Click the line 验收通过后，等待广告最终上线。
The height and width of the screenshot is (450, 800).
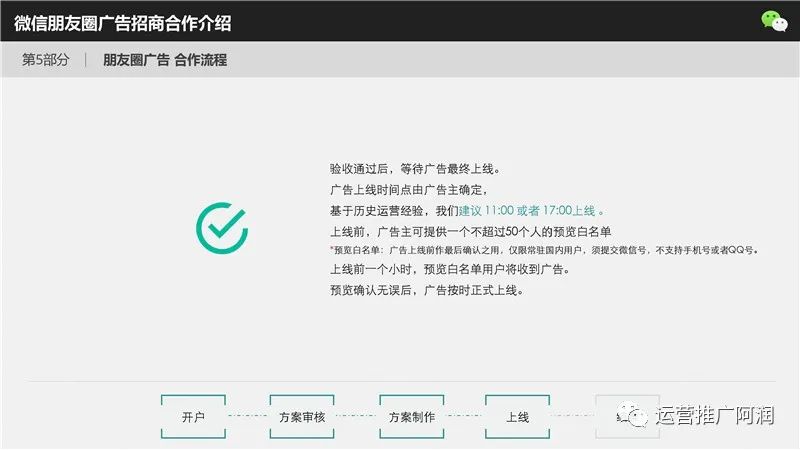pos(415,169)
